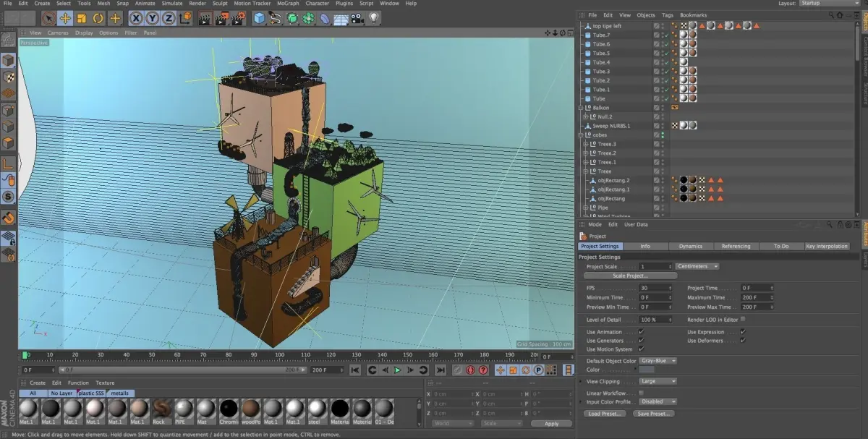Click the Scale Project... button
868x439 pixels.
(630, 276)
